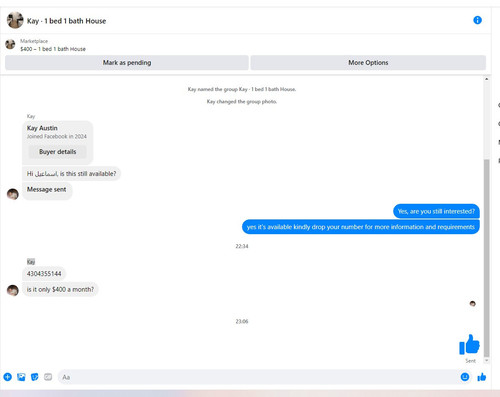Open the 'Kay - 1 bed 1 bath House' title

click(x=66, y=21)
